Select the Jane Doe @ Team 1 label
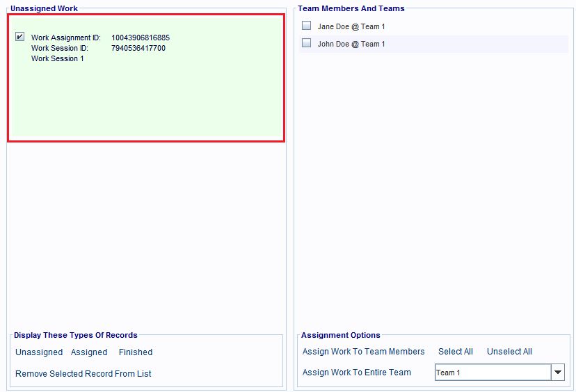Viewport: 576px width, 392px height. pyautogui.click(x=351, y=26)
